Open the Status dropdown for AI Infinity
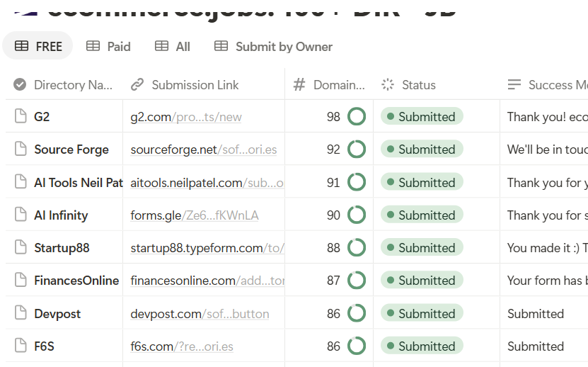The width and height of the screenshot is (588, 367). pos(422,215)
